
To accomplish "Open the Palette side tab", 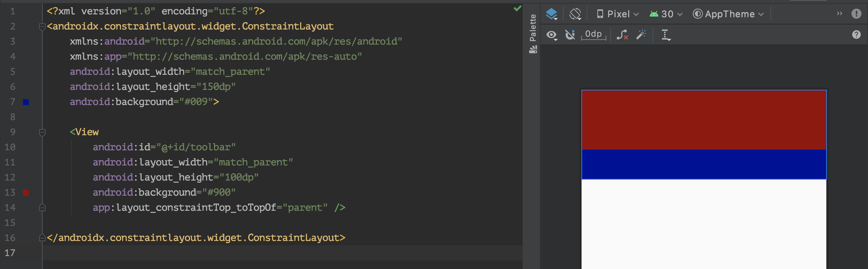I will click(533, 33).
